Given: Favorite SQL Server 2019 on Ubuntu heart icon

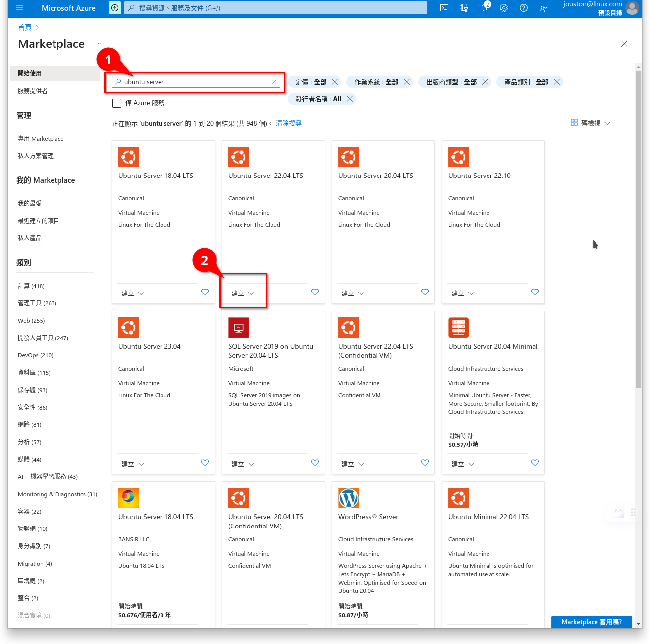Looking at the screenshot, I should tap(315, 463).
